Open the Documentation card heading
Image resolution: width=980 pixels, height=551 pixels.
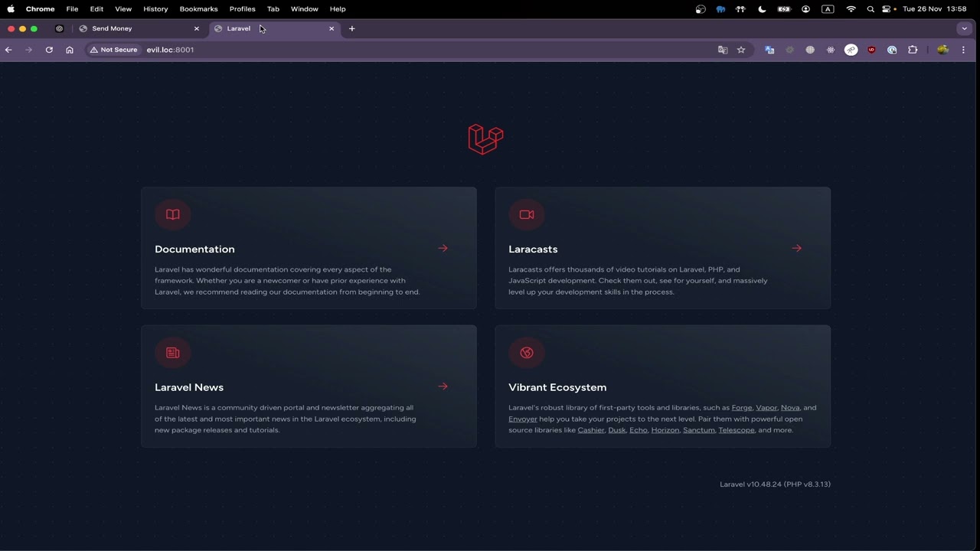pos(194,249)
